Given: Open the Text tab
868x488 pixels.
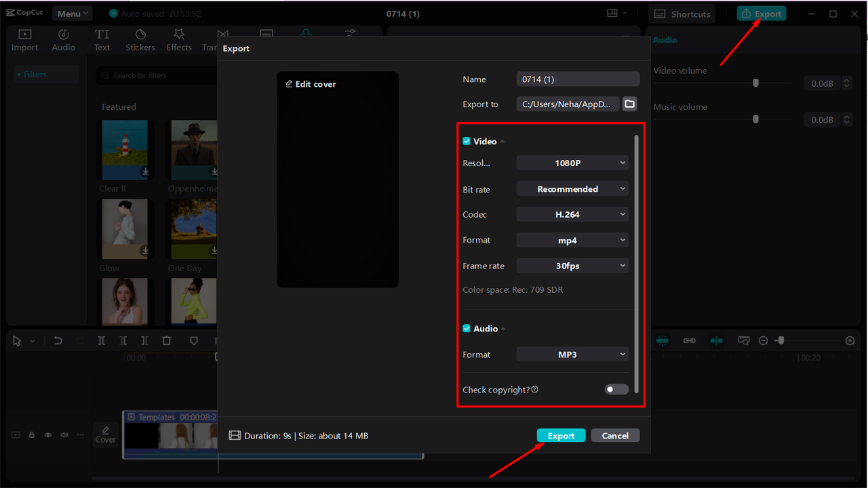Looking at the screenshot, I should click(102, 40).
